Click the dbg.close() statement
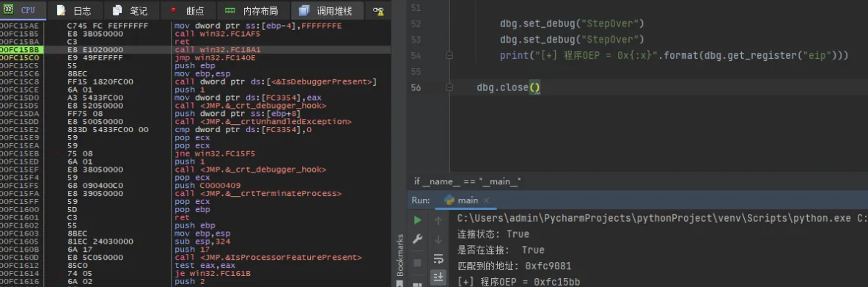The height and width of the screenshot is (287, 868). coord(508,88)
